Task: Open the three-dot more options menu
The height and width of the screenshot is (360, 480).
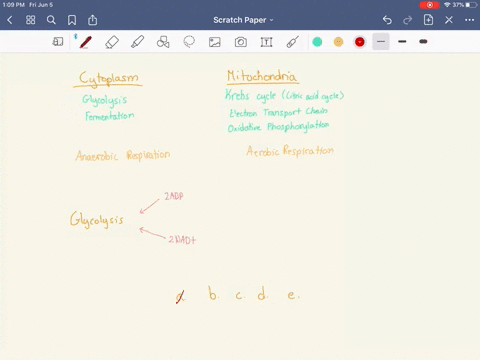Action: pyautogui.click(x=469, y=20)
